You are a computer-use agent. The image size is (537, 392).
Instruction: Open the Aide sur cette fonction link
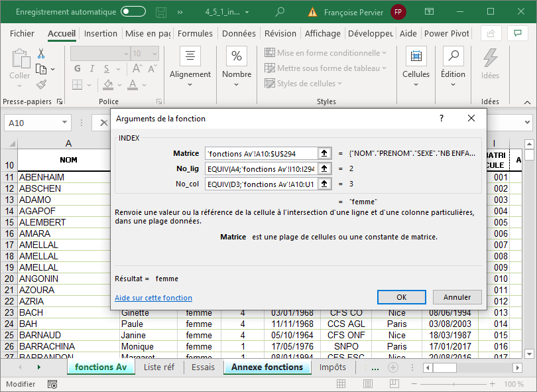[x=153, y=298]
